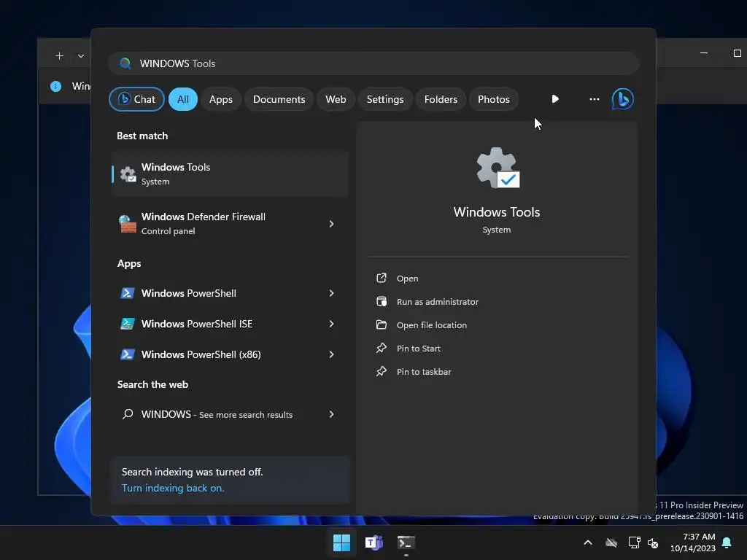The height and width of the screenshot is (560, 747).
Task: Show Settings search results
Action: click(385, 99)
